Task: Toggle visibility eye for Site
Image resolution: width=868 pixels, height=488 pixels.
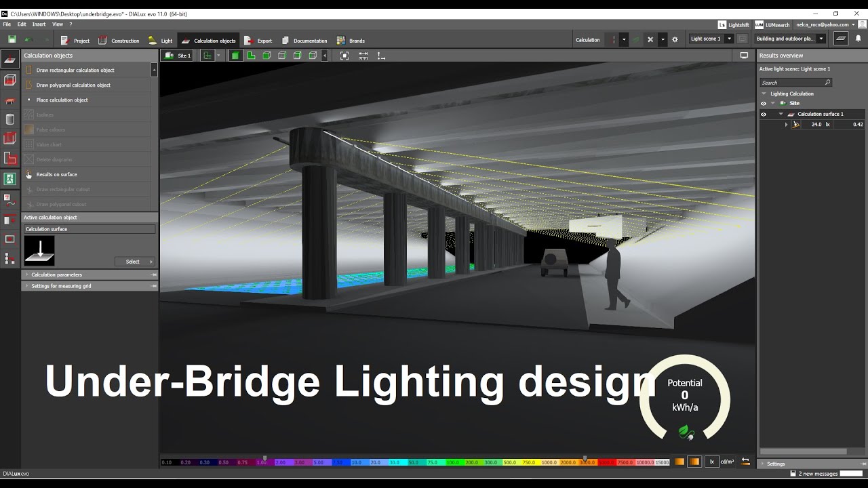Action: (764, 104)
